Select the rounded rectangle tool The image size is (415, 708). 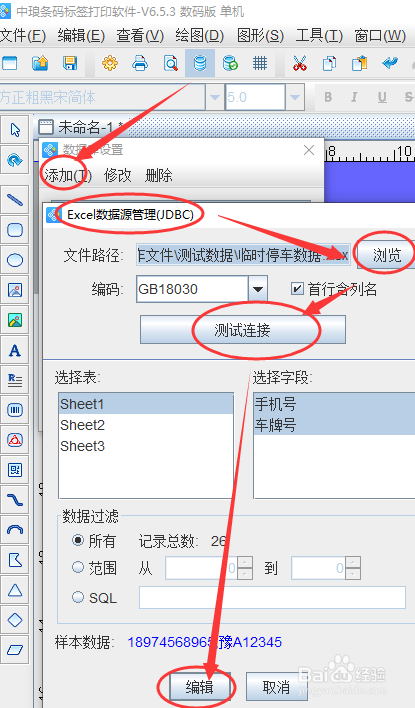15,230
